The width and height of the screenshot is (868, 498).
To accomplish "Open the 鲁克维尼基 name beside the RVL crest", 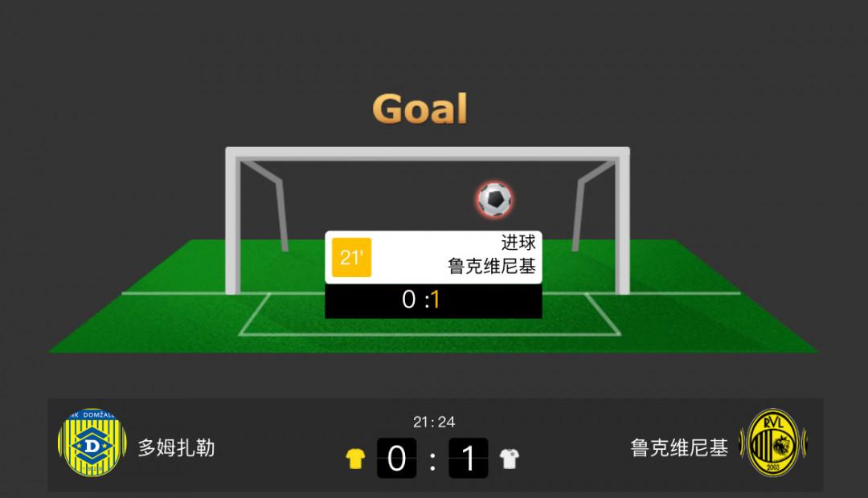I will tap(679, 447).
